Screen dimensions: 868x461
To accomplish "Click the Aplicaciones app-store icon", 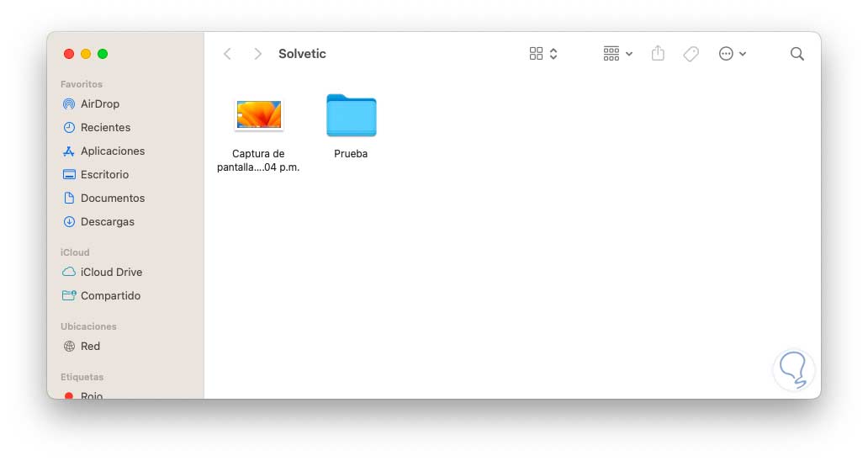I will tap(69, 151).
